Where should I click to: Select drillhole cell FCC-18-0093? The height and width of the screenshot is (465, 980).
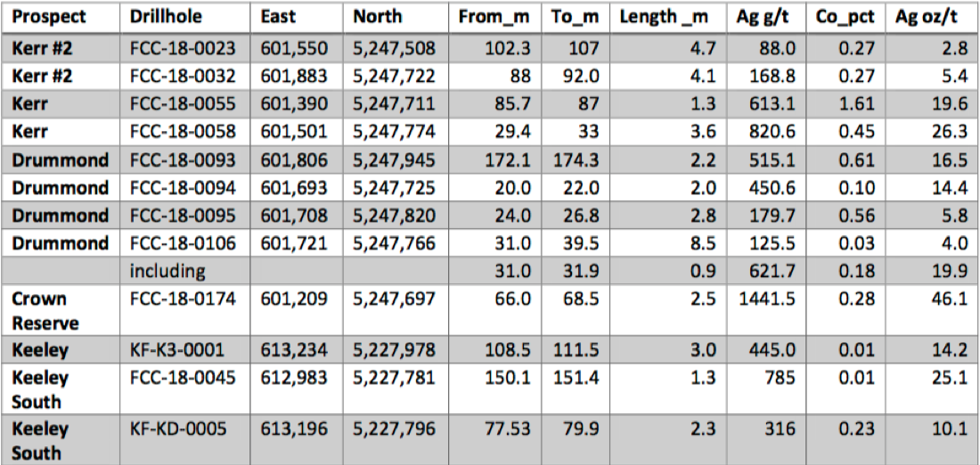pyautogui.click(x=183, y=160)
